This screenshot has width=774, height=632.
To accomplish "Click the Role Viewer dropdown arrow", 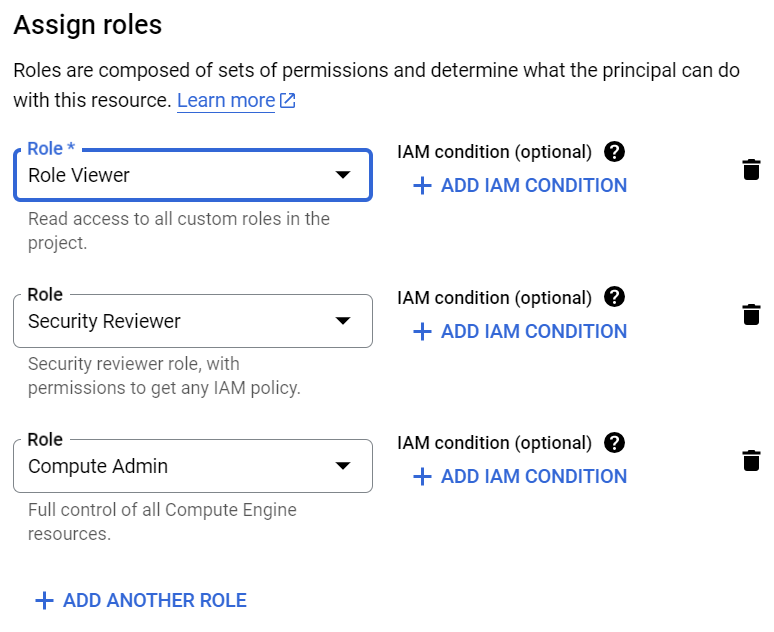I will (x=343, y=175).
